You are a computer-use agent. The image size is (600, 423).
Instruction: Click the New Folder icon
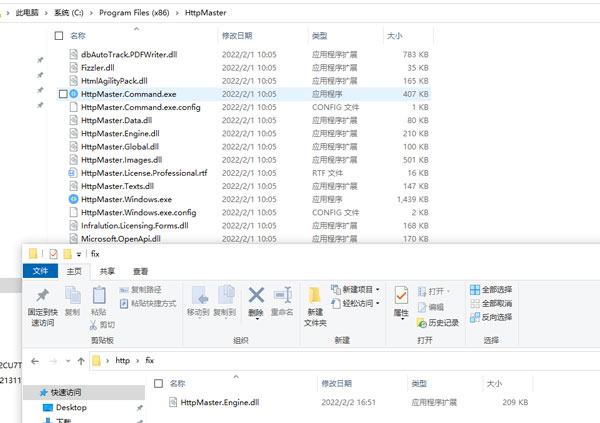tap(315, 295)
